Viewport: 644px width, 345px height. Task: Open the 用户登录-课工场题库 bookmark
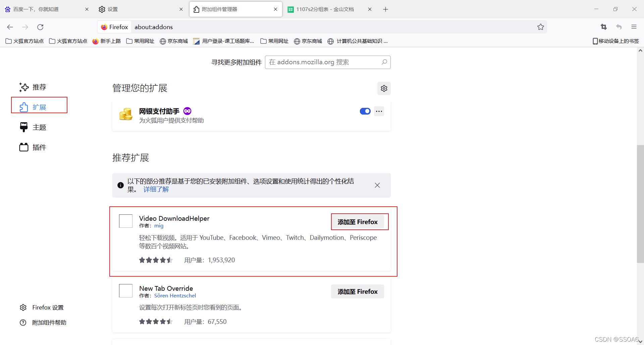(224, 41)
